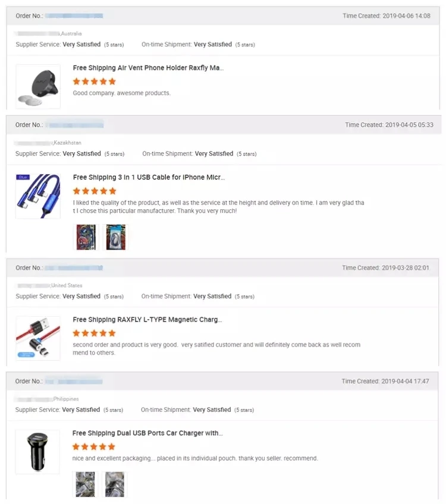Open RAXFLY L-TYPE Magnetic Charger title link
Viewport: 446px width, 504px height.
147,320
